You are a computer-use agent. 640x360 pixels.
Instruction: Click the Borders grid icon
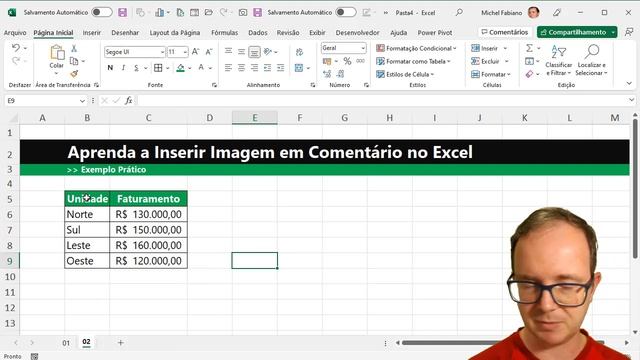(158, 68)
